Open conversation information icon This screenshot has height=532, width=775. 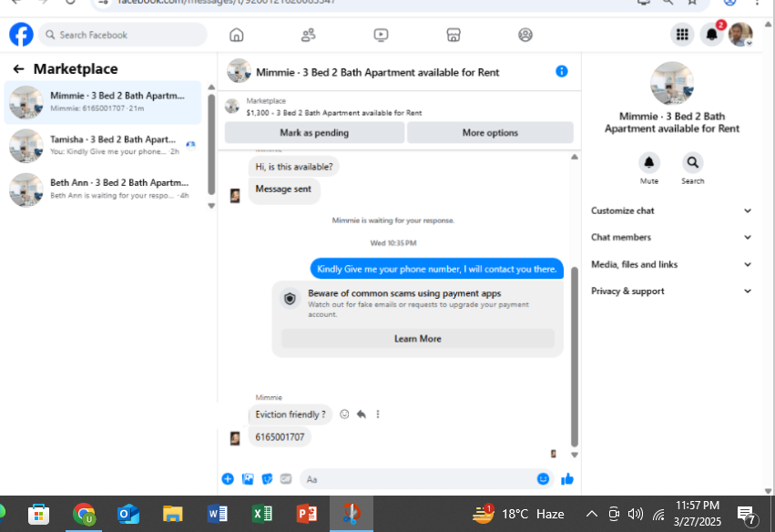562,72
